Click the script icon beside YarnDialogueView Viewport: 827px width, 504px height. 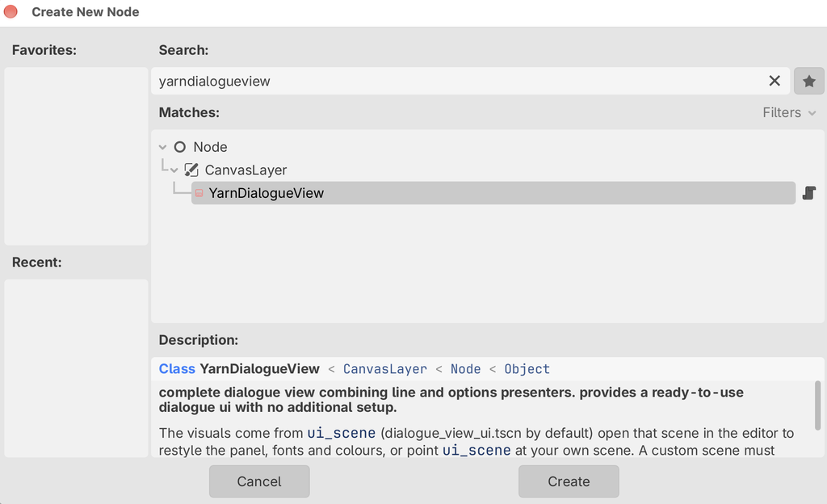click(809, 193)
